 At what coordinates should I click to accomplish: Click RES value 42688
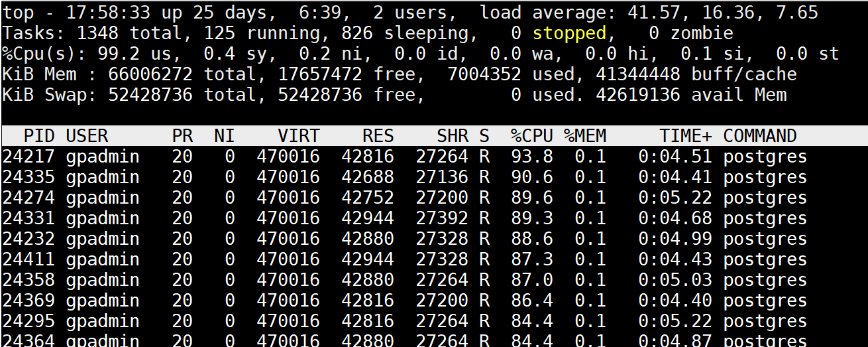[x=368, y=178]
